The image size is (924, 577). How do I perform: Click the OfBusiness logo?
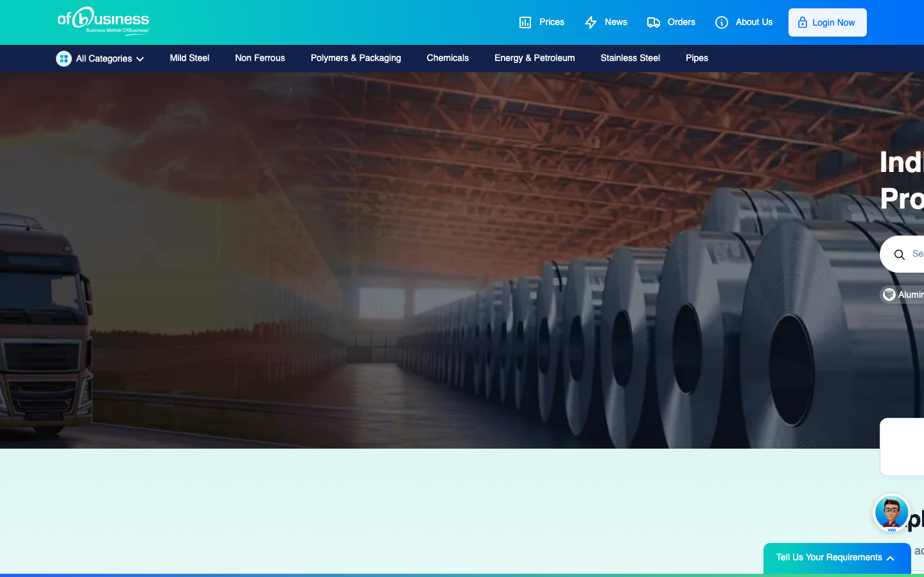103,21
